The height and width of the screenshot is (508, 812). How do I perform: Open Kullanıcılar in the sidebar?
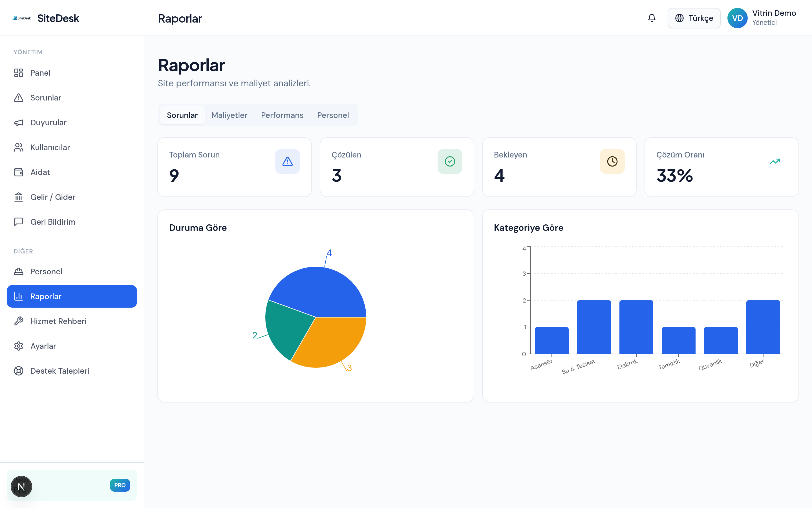72,148
